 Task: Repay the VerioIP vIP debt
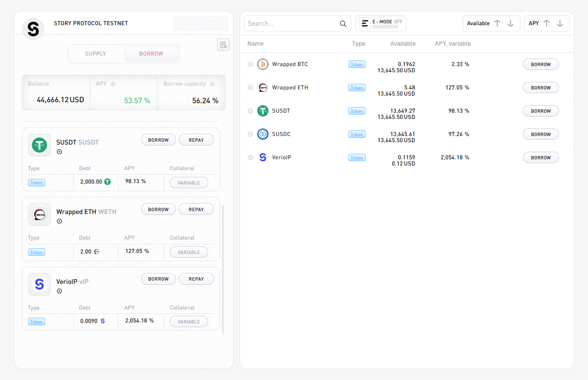pyautogui.click(x=196, y=279)
